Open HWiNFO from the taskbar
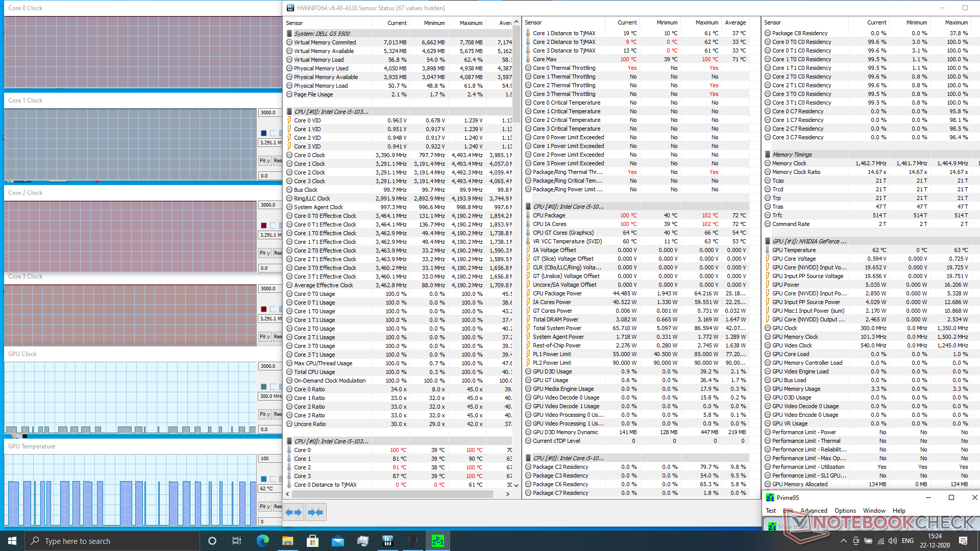980x551 pixels. tap(387, 541)
